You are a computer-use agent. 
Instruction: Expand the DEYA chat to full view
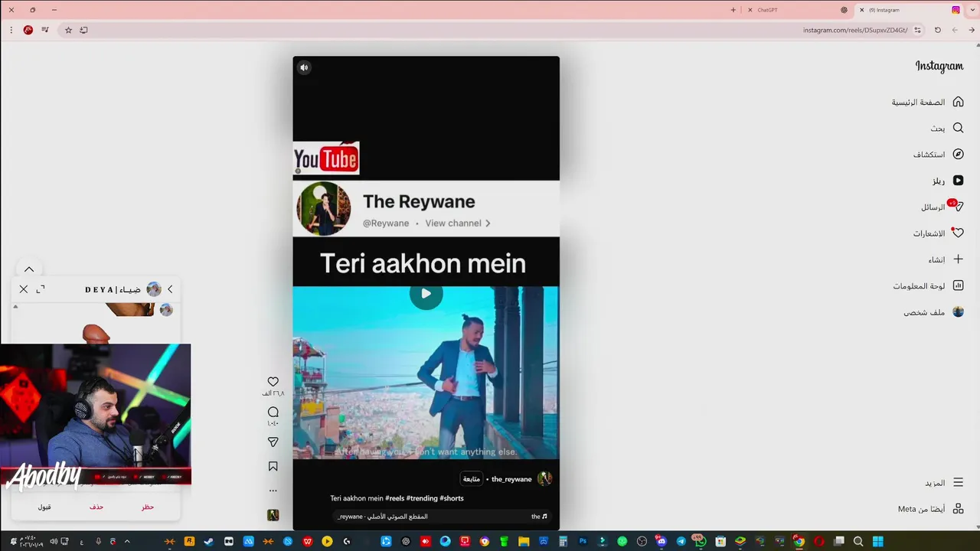(x=41, y=289)
